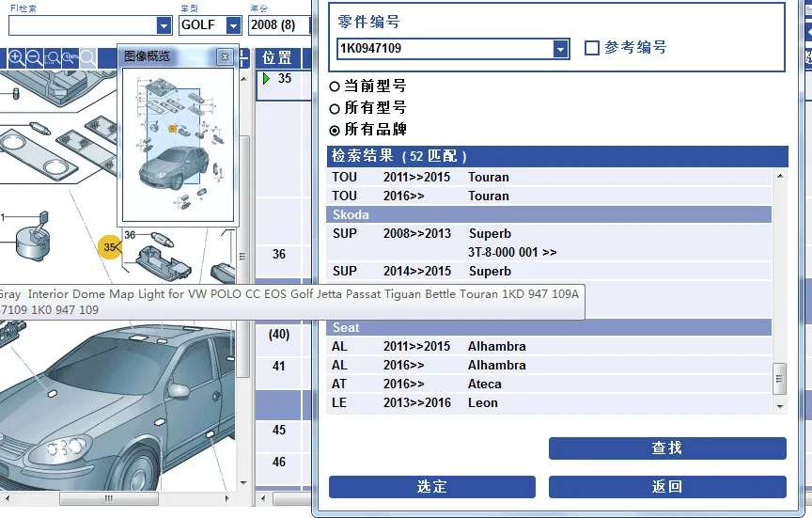Click the diagram horizontal scroll-left arrow
Screen dimensions: 812x518
coord(8,499)
